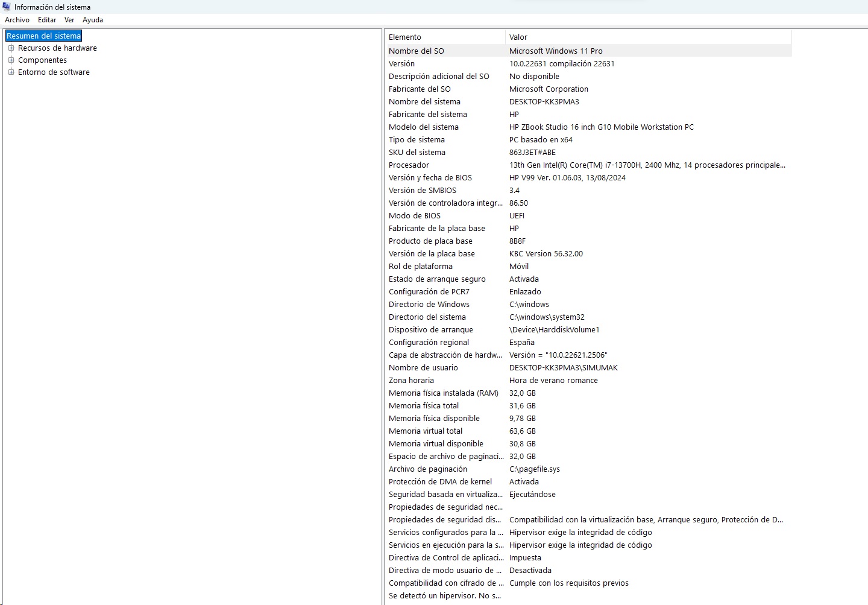Select Resumen del sistema in tree
Viewport: 868px width, 605px height.
point(43,36)
